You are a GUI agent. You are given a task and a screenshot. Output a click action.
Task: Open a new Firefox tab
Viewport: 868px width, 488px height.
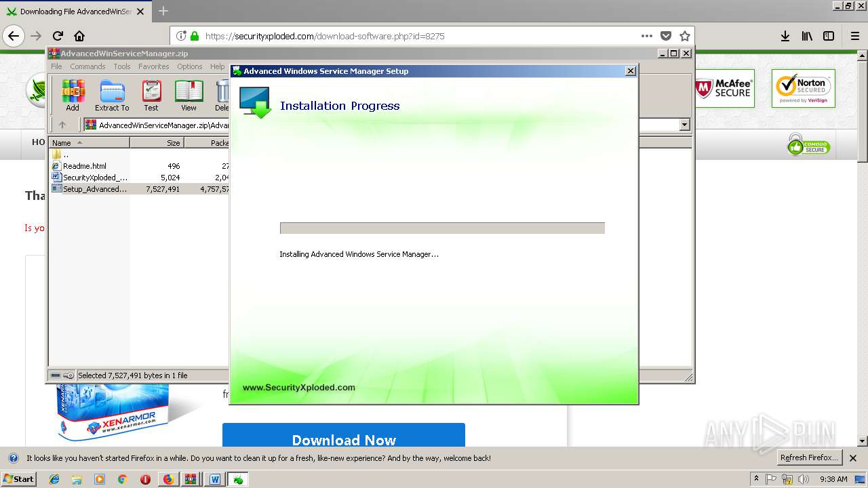tap(163, 12)
